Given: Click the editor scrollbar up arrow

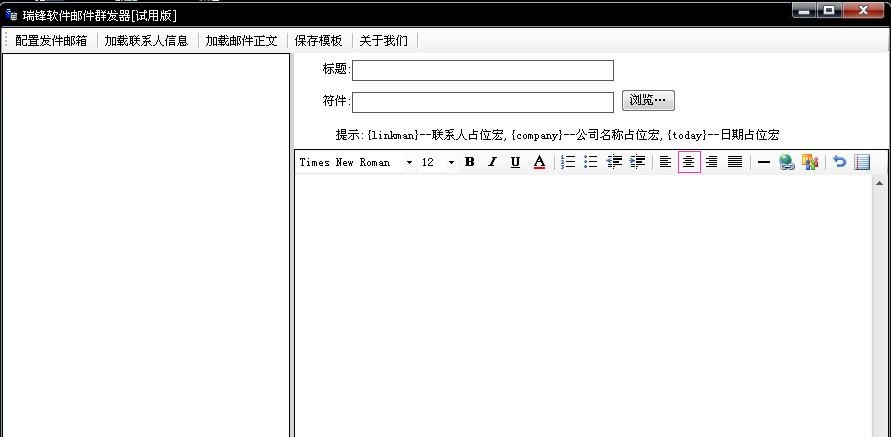Looking at the screenshot, I should tap(880, 183).
